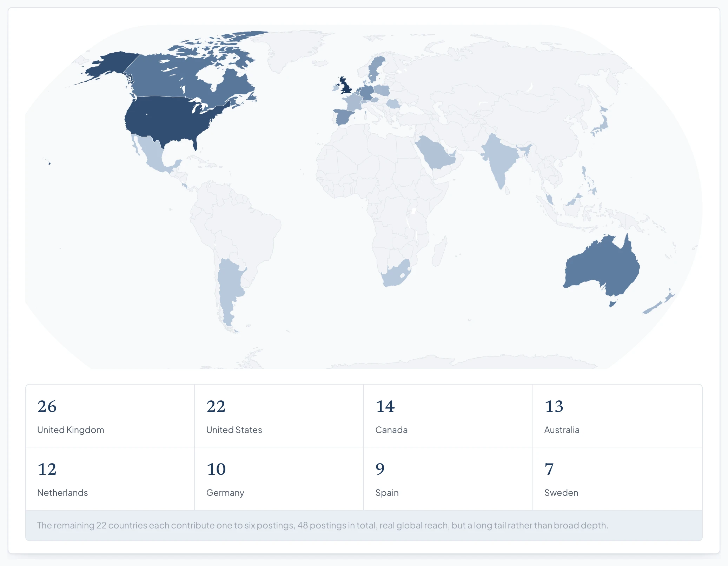Click the 22 United States stat card
The image size is (728, 566).
(x=279, y=415)
